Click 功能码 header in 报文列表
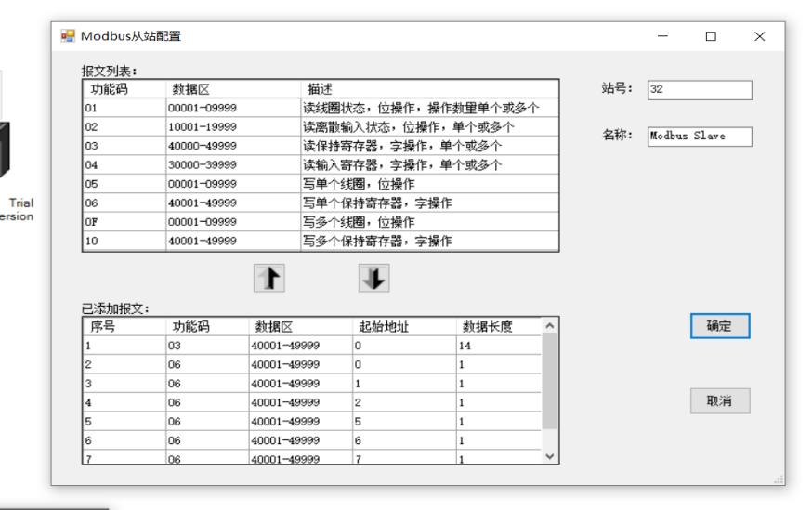The width and height of the screenshot is (812, 510). 124,89
